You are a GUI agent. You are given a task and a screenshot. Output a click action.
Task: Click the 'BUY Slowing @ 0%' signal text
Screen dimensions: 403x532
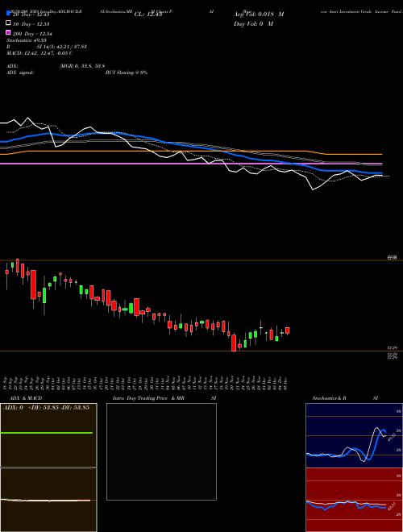[127, 73]
